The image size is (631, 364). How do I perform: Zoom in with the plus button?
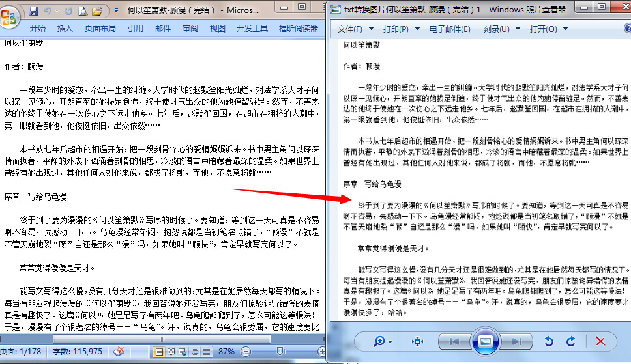pyautogui.click(x=321, y=352)
